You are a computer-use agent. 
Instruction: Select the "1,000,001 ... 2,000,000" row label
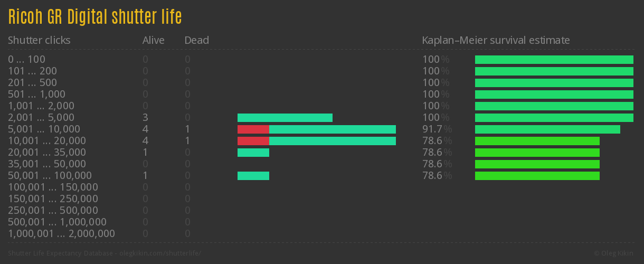pyautogui.click(x=61, y=233)
